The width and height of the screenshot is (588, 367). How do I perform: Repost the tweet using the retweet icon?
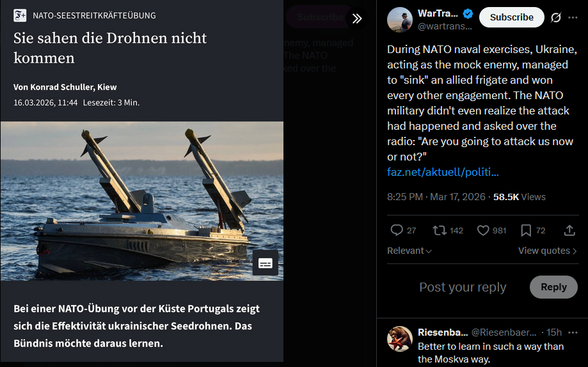[x=440, y=230]
